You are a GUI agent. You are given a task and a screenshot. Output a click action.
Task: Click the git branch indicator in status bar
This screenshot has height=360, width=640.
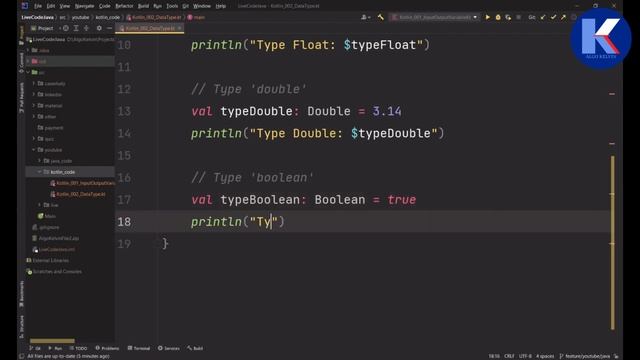point(585,356)
